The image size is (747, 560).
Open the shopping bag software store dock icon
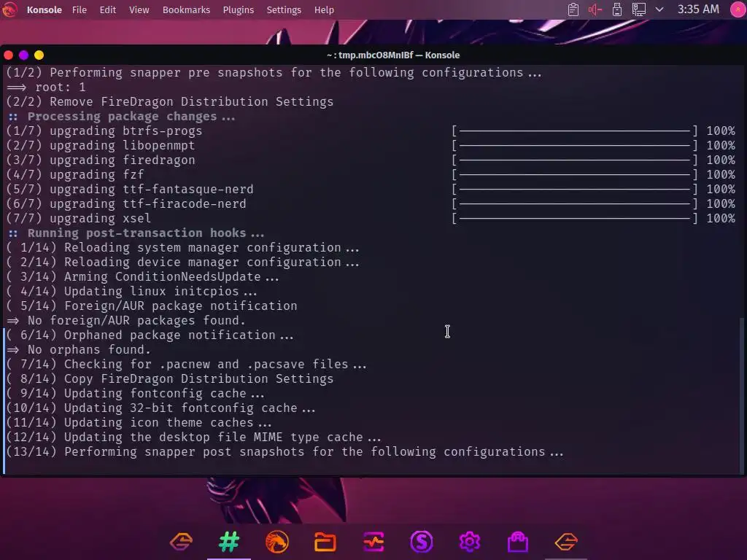coord(518,542)
